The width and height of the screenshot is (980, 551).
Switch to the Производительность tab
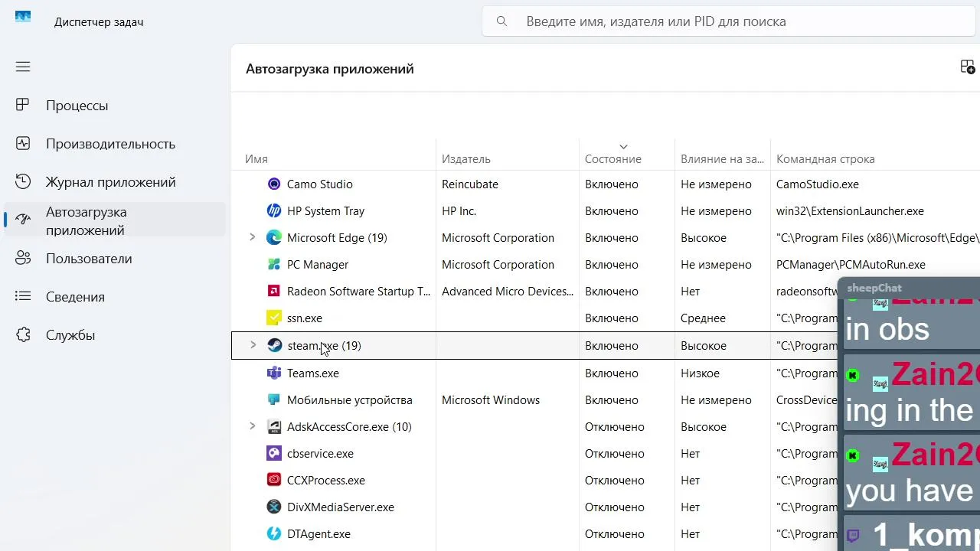(110, 144)
